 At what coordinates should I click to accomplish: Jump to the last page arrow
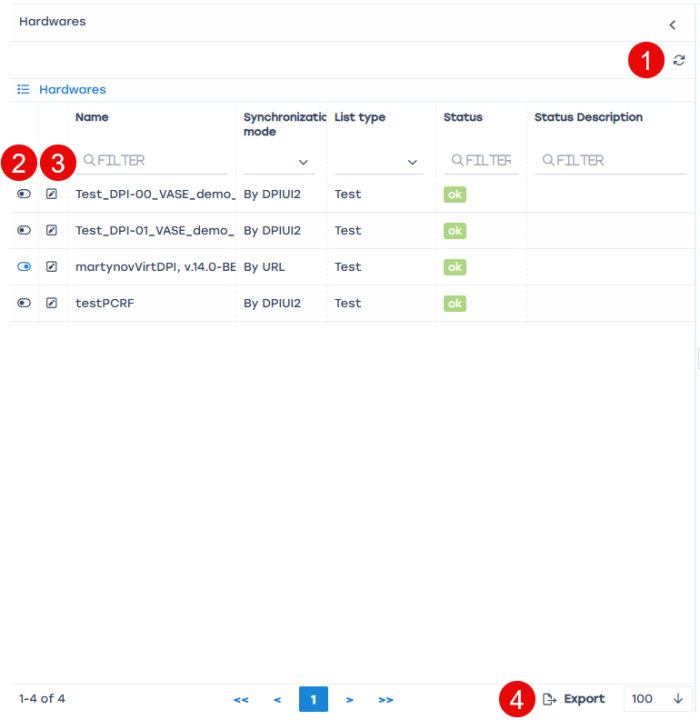pyautogui.click(x=386, y=699)
